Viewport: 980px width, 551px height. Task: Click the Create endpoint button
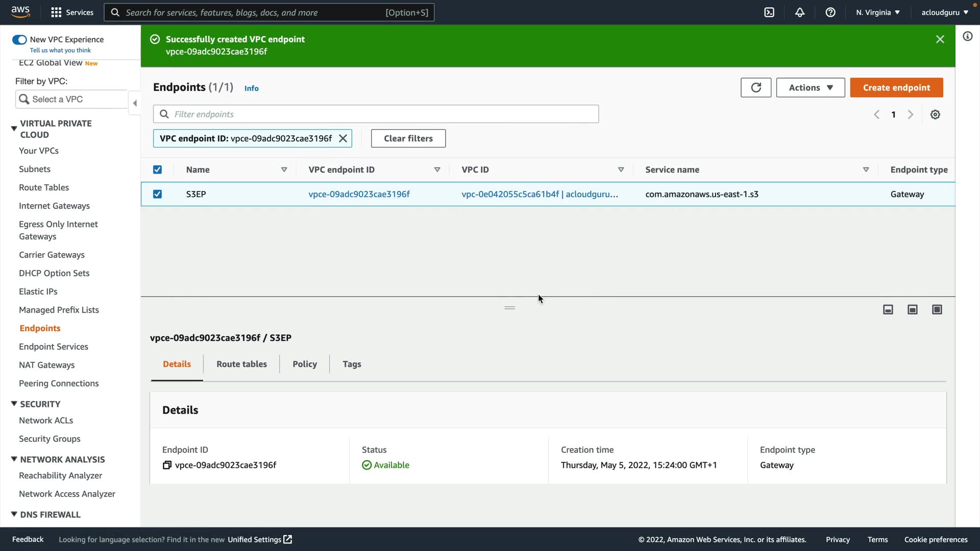point(896,88)
